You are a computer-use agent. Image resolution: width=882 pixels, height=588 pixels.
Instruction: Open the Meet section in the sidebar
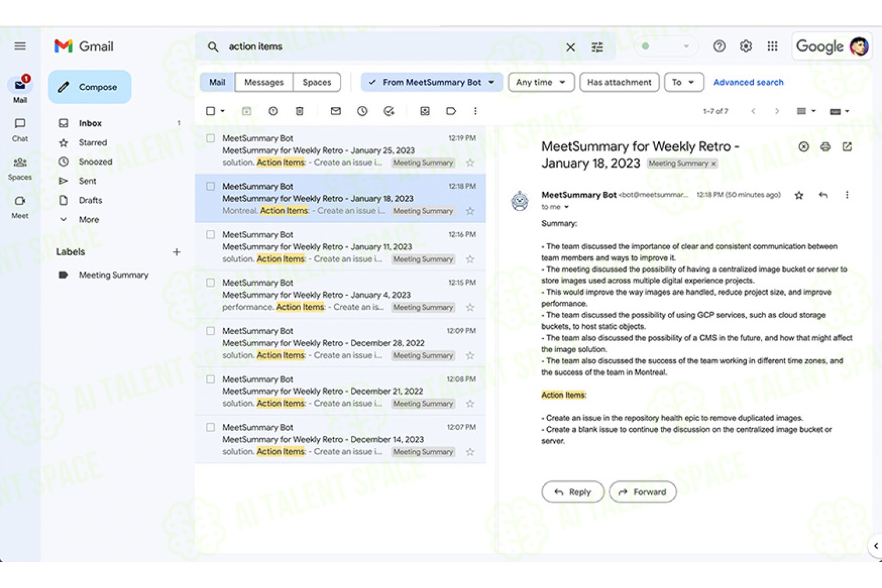point(20,207)
